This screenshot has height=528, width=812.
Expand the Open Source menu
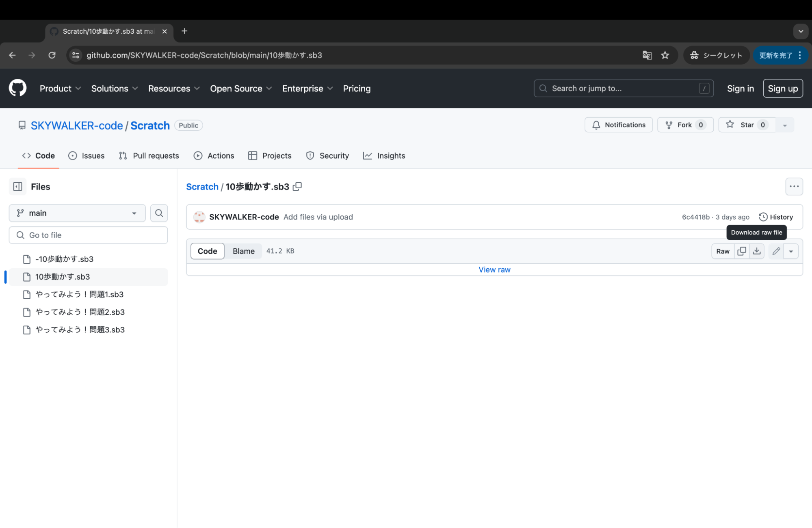click(241, 88)
